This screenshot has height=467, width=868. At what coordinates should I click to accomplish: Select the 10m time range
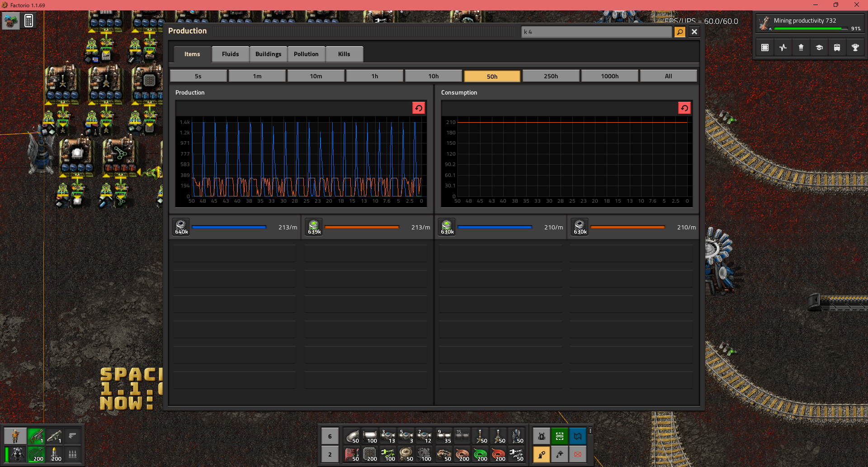point(316,76)
